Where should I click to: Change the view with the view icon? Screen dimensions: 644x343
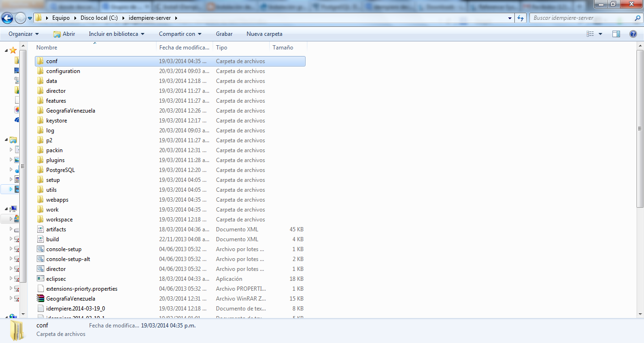coord(590,34)
